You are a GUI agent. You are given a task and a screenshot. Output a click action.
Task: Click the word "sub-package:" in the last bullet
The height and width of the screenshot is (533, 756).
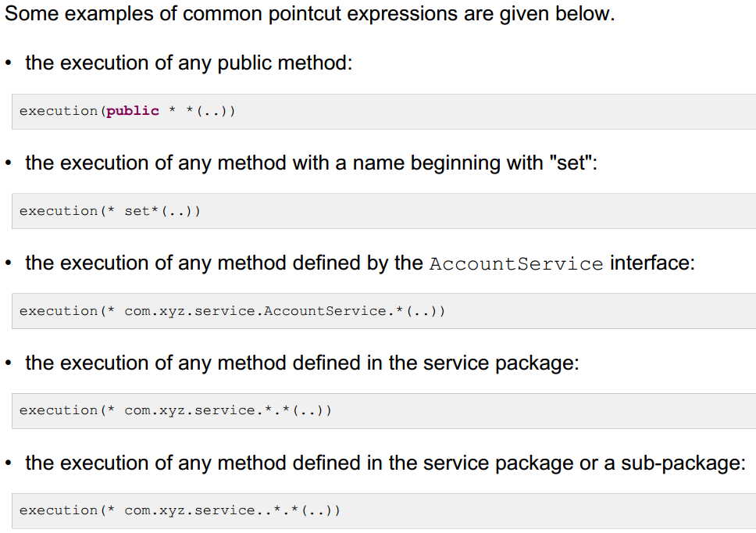click(x=683, y=463)
